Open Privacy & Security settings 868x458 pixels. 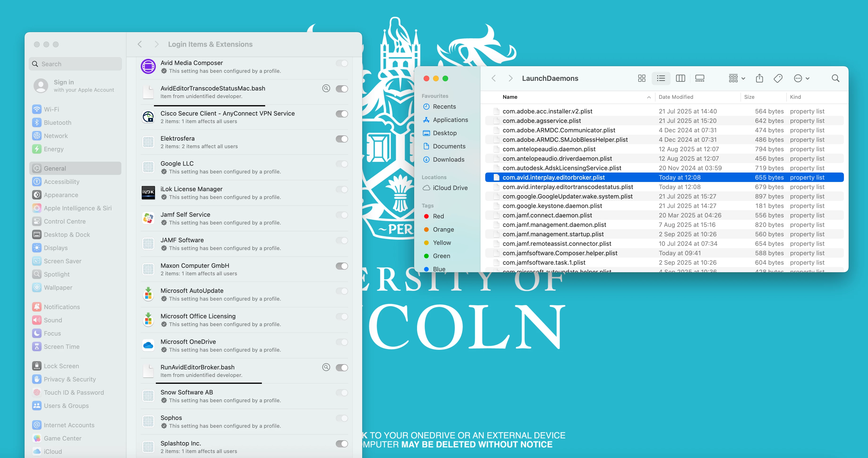click(x=76, y=379)
